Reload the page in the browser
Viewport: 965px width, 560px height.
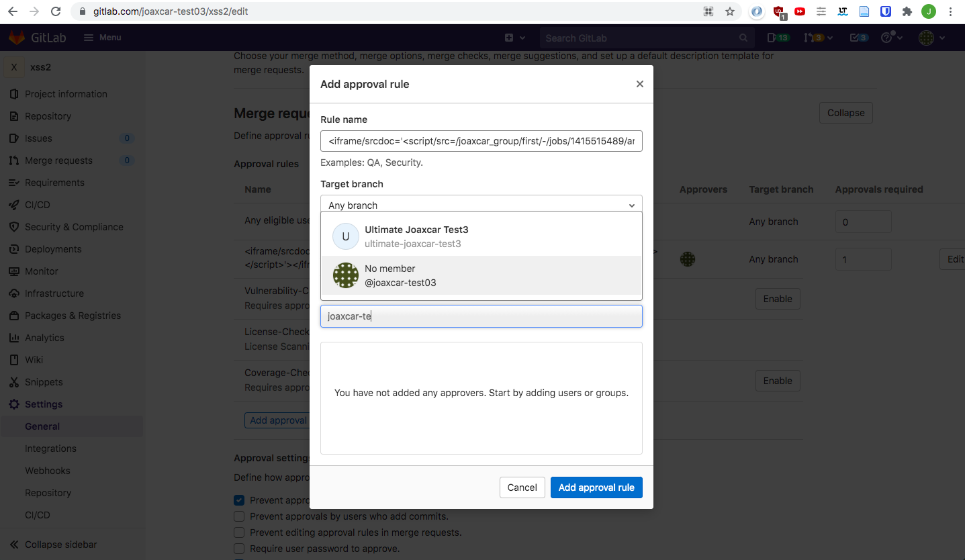point(56,11)
